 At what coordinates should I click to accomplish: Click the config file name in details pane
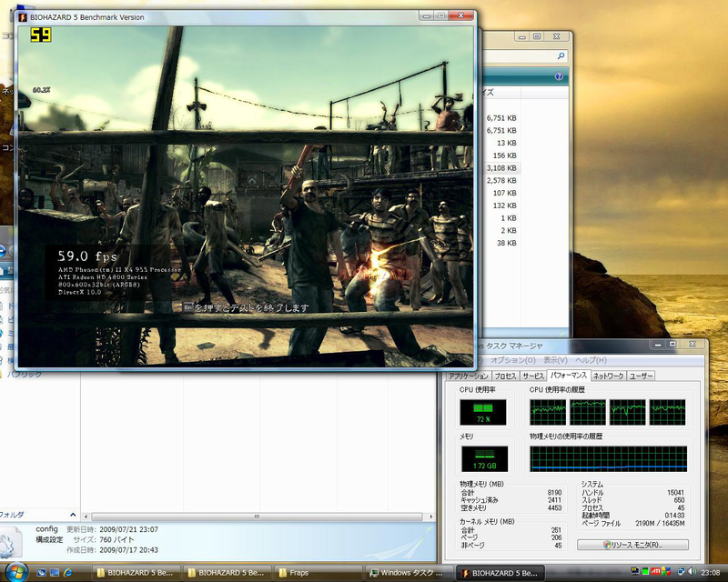point(46,529)
